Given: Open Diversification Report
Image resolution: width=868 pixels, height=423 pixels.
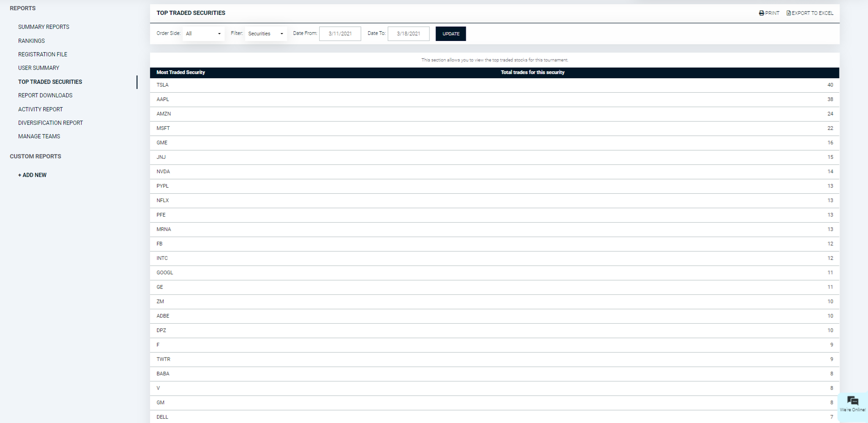Looking at the screenshot, I should [x=50, y=123].
